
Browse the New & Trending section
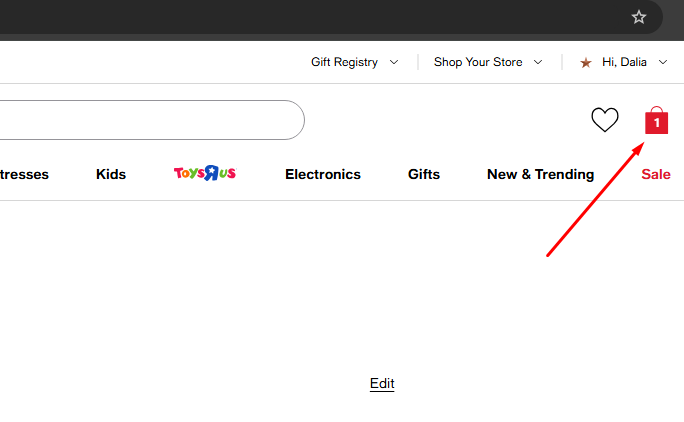coord(540,174)
